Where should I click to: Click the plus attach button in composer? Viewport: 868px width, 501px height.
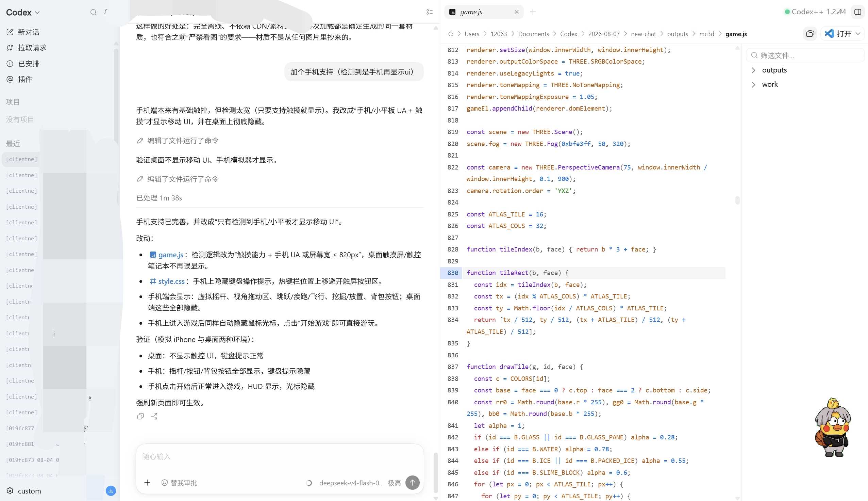[147, 483]
